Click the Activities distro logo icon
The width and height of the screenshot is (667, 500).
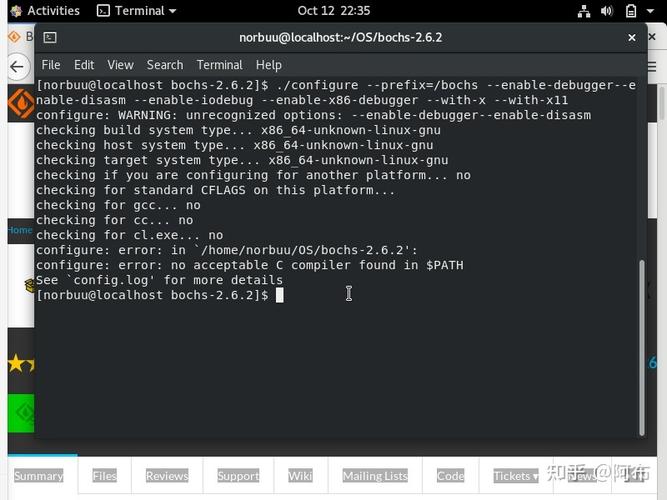[x=16, y=11]
